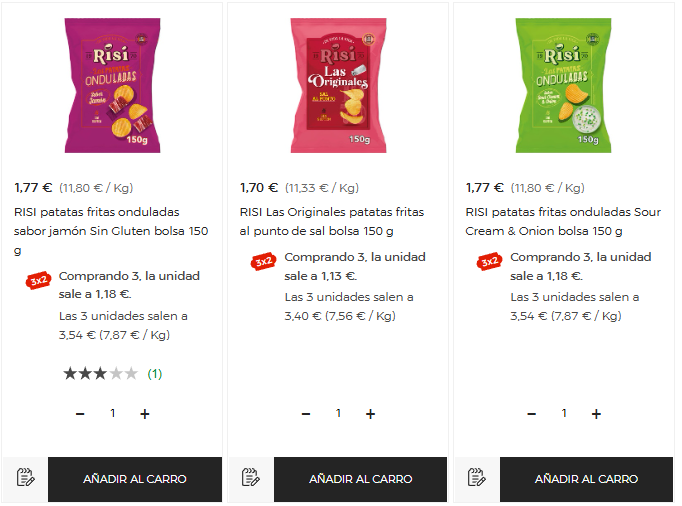Add Las Originales to shopping list icon
This screenshot has height=506, width=682.
click(x=251, y=479)
